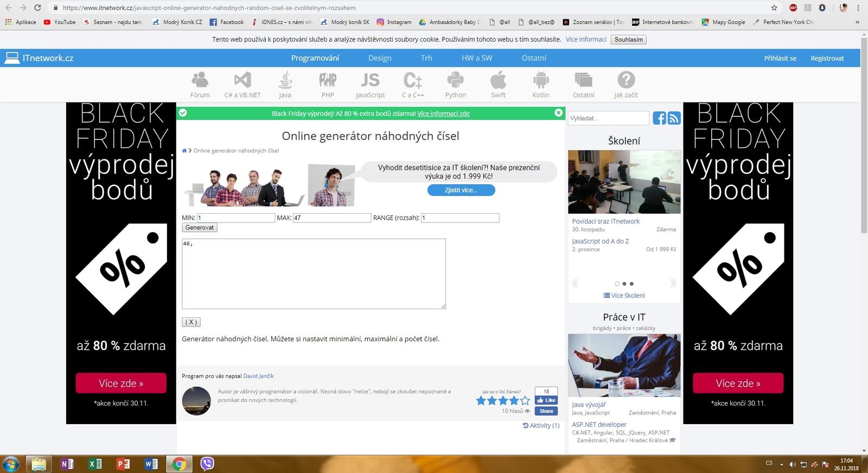Show previous training with left carousel arrow
The width and height of the screenshot is (868, 473).
[x=575, y=284]
